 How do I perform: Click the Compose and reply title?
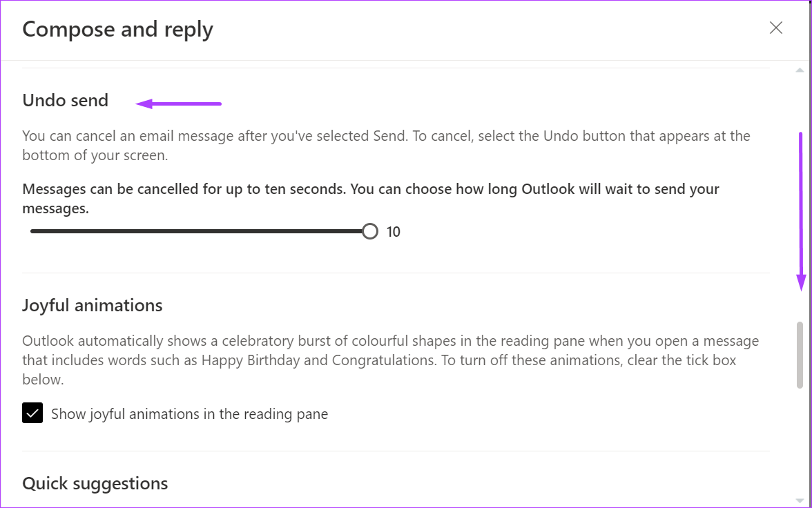tap(117, 30)
